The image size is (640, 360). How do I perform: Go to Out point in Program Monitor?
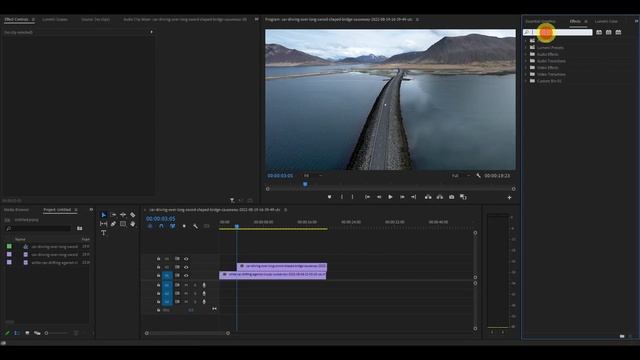[x=413, y=197]
